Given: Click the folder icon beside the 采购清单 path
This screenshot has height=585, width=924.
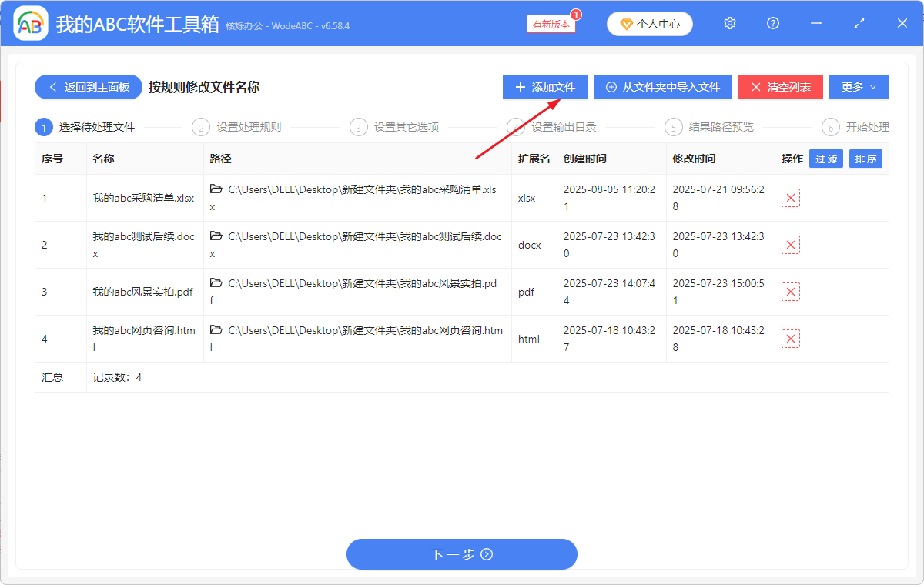Looking at the screenshot, I should (216, 189).
